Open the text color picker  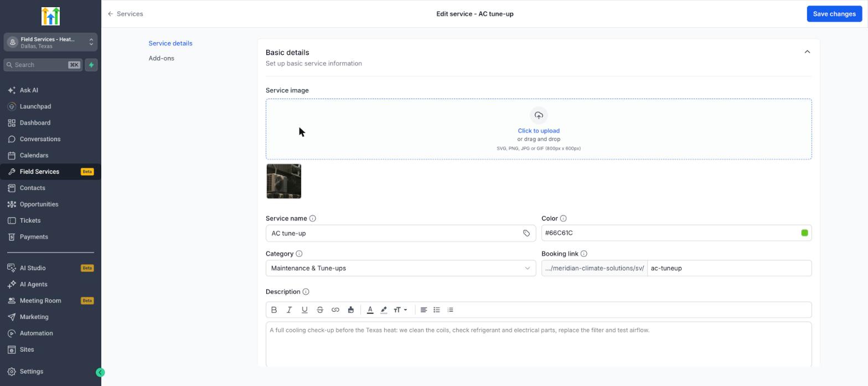370,310
